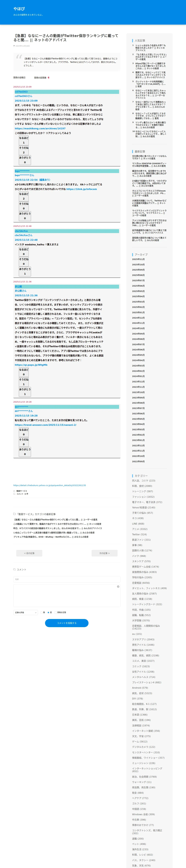Open the Yahoo!知恵袋 (2140) category
Viewport: 186px width, 868px height.
click(144, 507)
